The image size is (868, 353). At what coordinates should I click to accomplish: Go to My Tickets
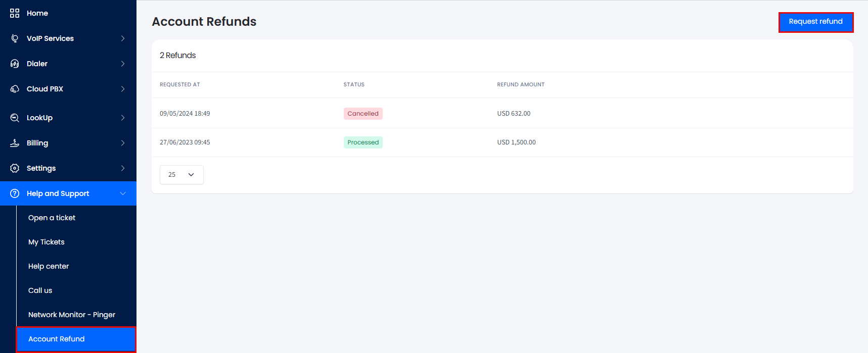click(x=47, y=242)
